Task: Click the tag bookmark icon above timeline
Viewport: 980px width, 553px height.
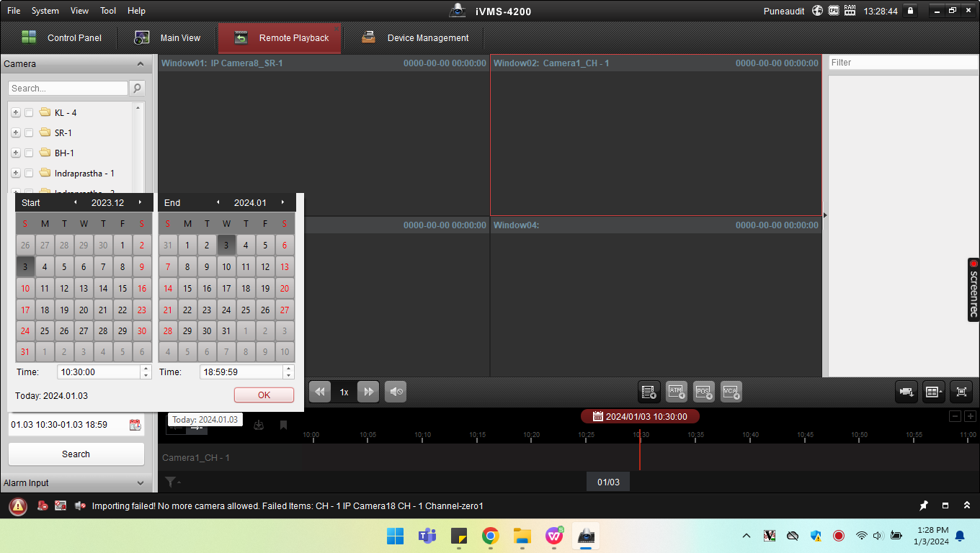Action: pos(283,425)
